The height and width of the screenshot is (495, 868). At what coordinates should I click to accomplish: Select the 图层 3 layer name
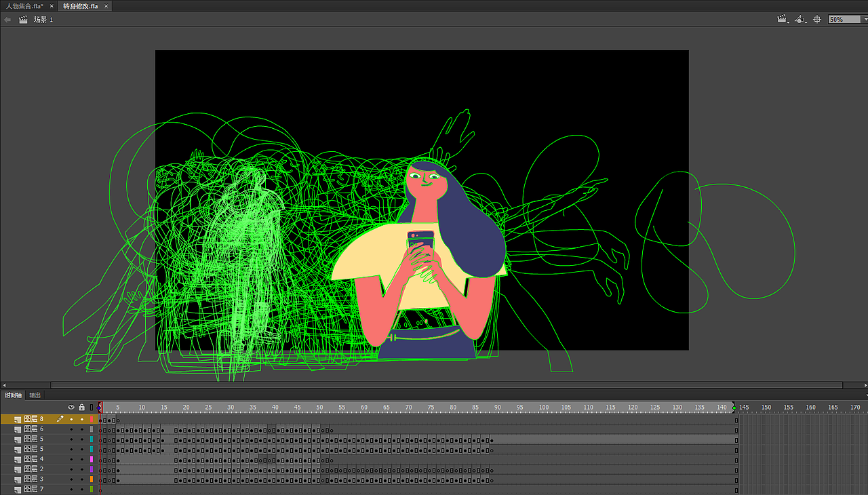coord(34,479)
